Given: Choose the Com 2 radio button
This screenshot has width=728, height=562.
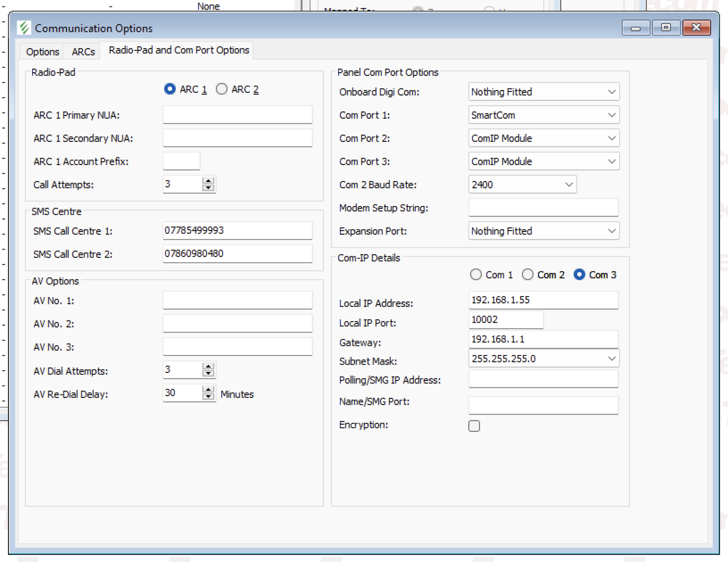Looking at the screenshot, I should point(528,275).
